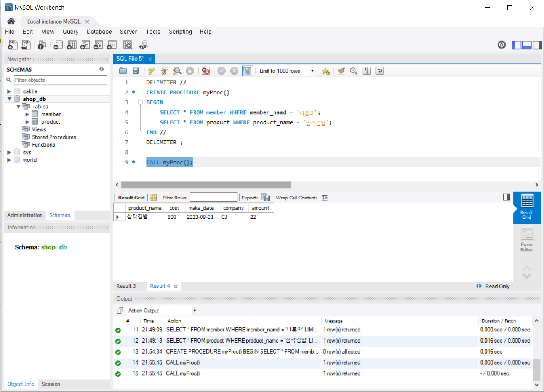Execute statement under cursor icon
Image resolution: width=544 pixels, height=392 pixels.
click(165, 71)
